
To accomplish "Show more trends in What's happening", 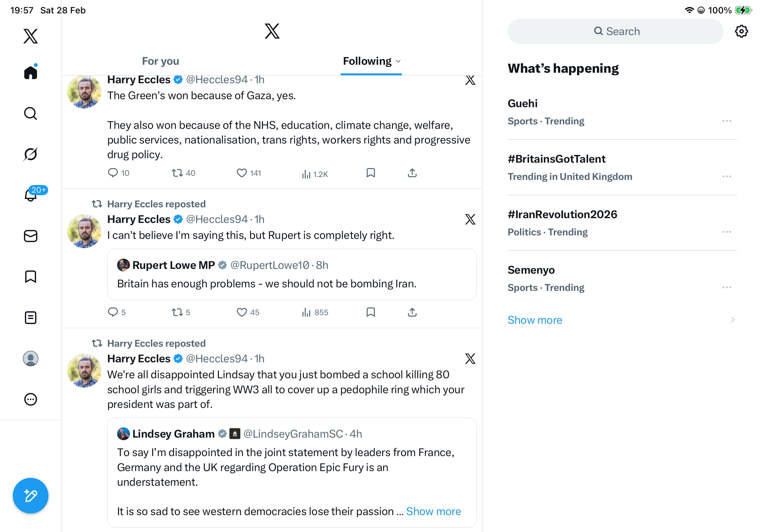I will coord(535,320).
